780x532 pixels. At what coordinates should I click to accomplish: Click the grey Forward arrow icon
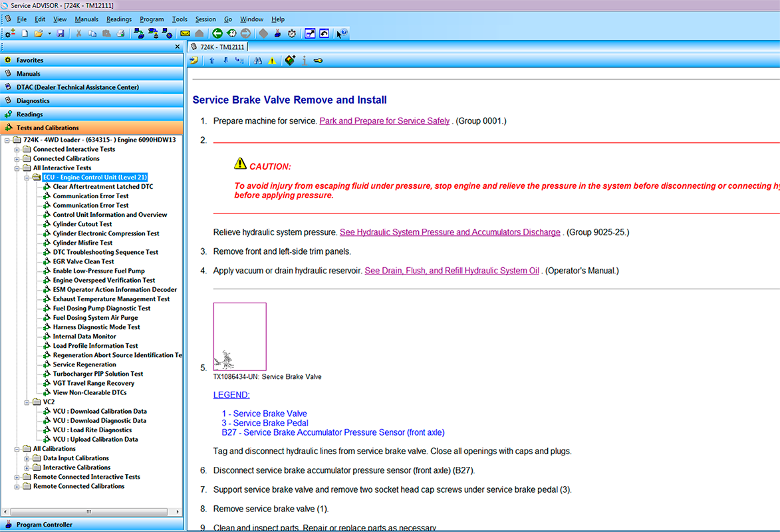(x=246, y=33)
